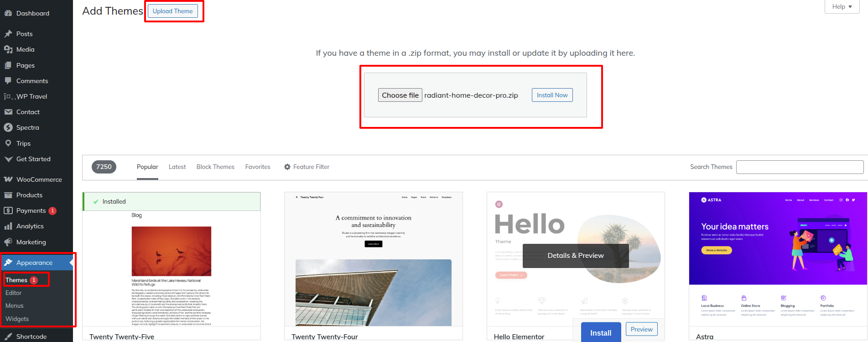Click the Upload Theme button
This screenshot has height=342, width=868.
173,11
